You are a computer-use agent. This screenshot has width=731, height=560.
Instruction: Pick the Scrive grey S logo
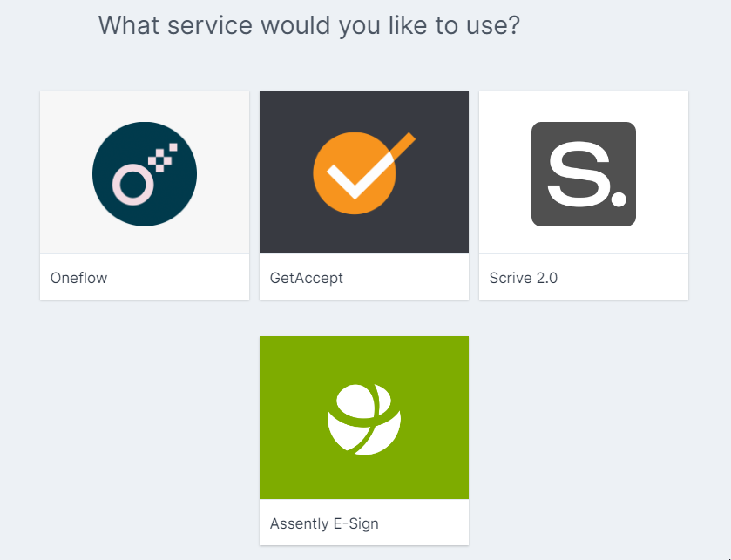(x=584, y=174)
